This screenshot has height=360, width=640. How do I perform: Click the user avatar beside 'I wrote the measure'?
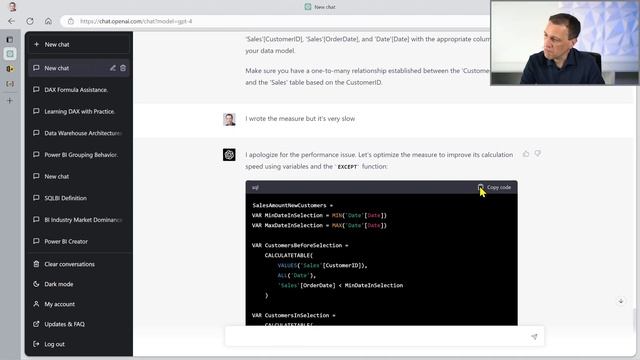pyautogui.click(x=229, y=119)
